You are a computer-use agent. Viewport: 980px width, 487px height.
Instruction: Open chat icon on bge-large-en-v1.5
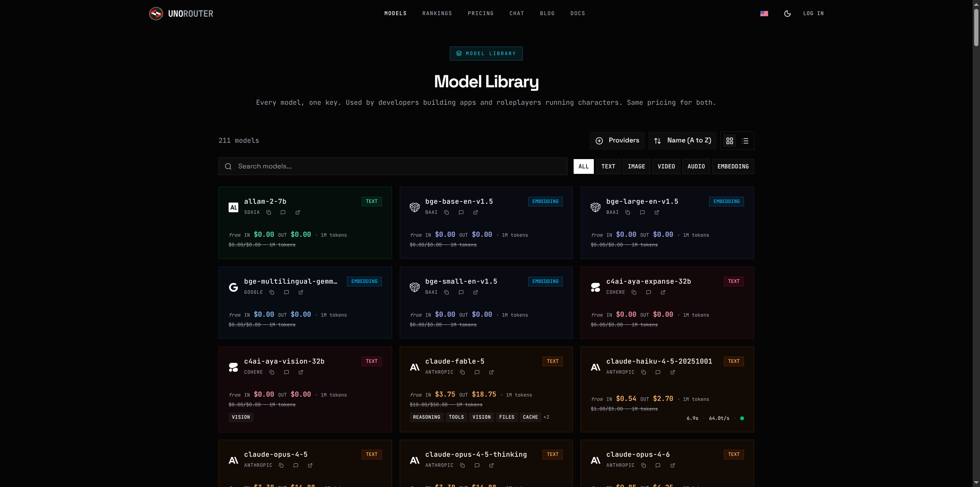pos(642,213)
